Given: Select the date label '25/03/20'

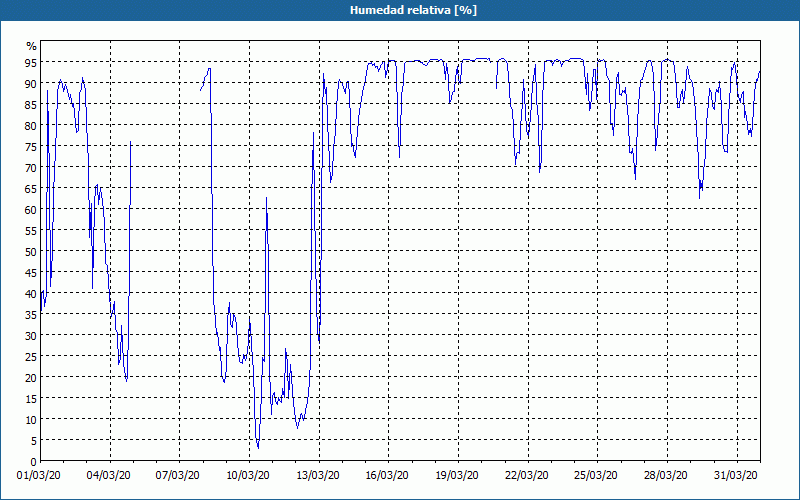Looking at the screenshot, I should pos(596,476).
